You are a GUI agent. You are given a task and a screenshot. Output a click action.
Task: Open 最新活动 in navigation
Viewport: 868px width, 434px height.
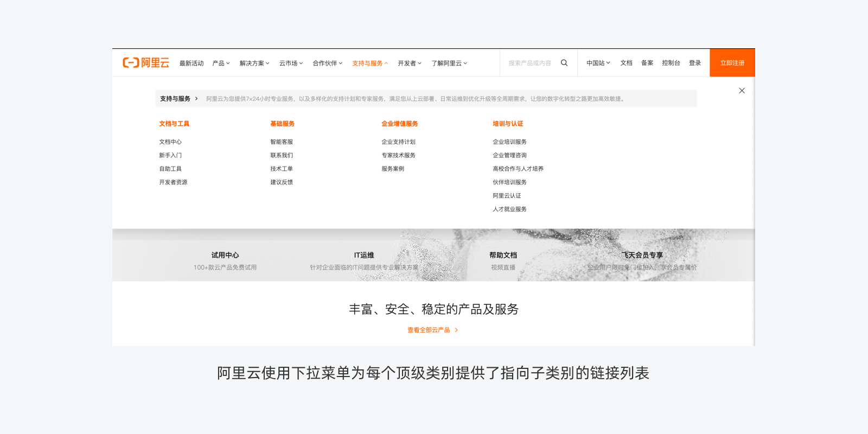click(x=192, y=63)
